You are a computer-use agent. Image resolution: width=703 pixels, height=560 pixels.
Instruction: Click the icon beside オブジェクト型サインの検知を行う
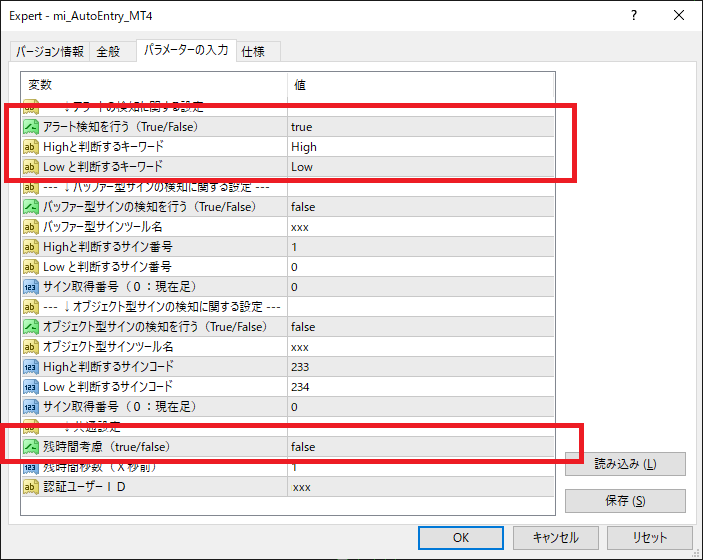coord(31,327)
